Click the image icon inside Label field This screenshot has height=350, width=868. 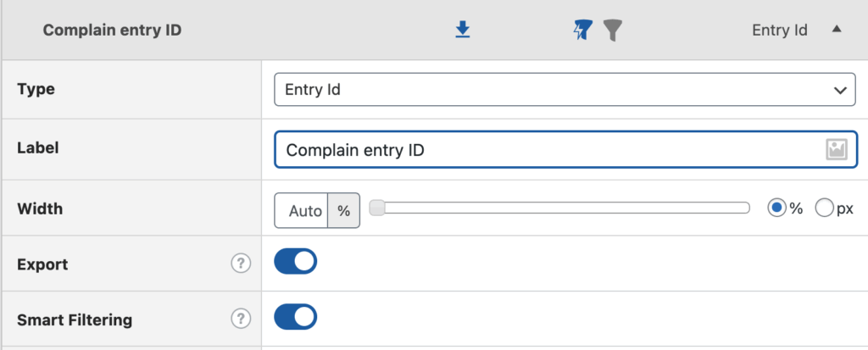[836, 150]
